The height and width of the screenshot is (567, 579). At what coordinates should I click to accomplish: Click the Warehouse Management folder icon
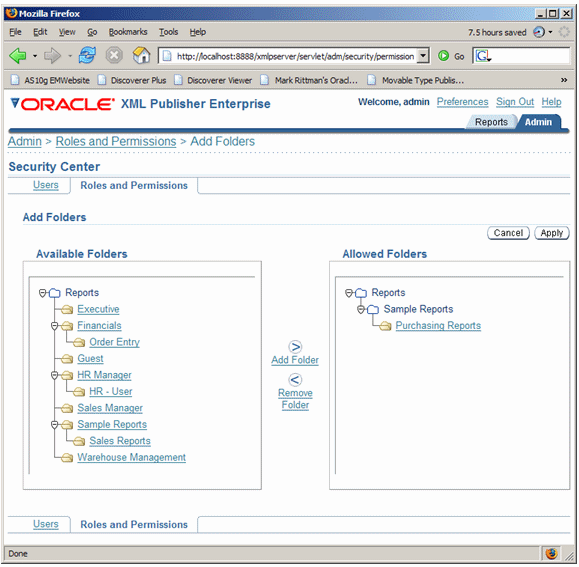click(x=67, y=458)
